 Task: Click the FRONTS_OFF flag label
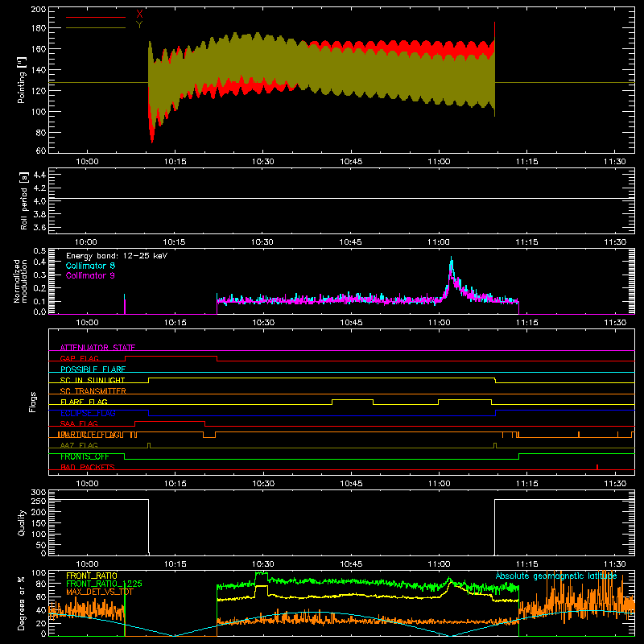(x=85, y=456)
